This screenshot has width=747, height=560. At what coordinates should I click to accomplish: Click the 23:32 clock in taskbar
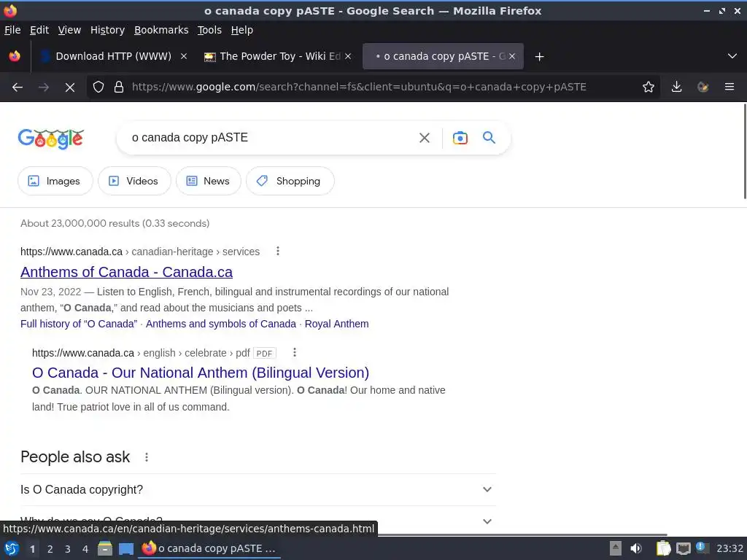pyautogui.click(x=729, y=548)
